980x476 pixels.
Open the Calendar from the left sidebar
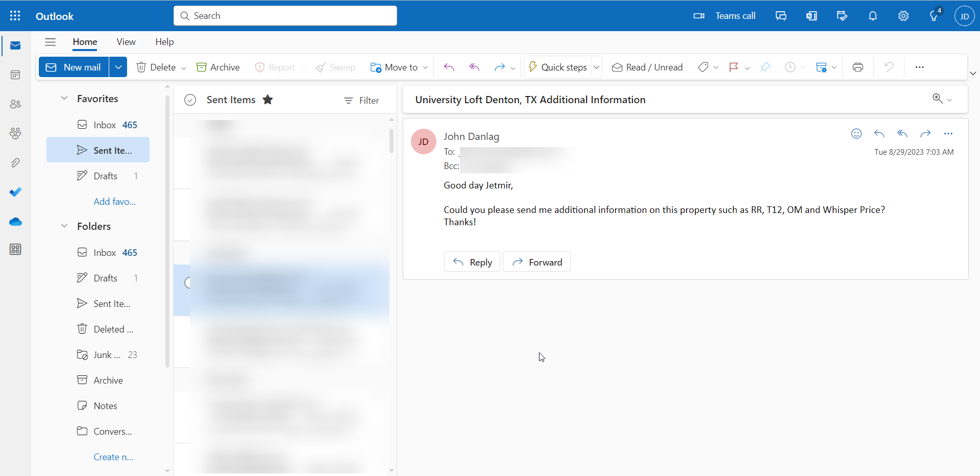click(15, 75)
